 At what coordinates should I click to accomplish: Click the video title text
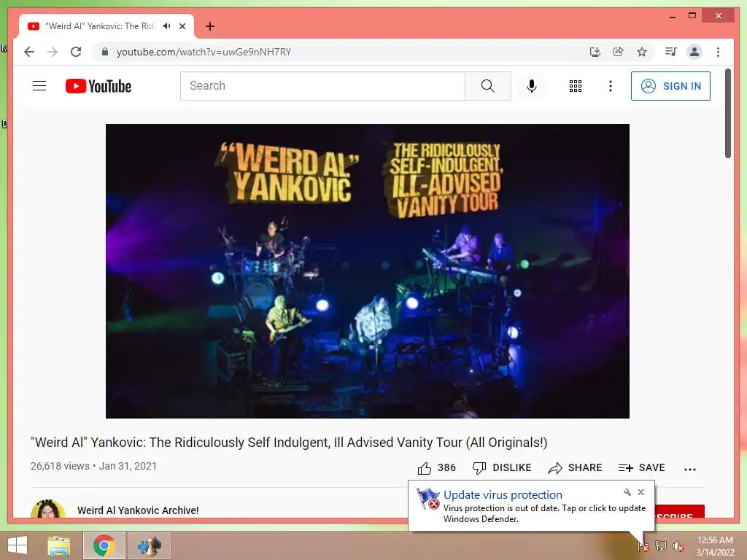(289, 443)
